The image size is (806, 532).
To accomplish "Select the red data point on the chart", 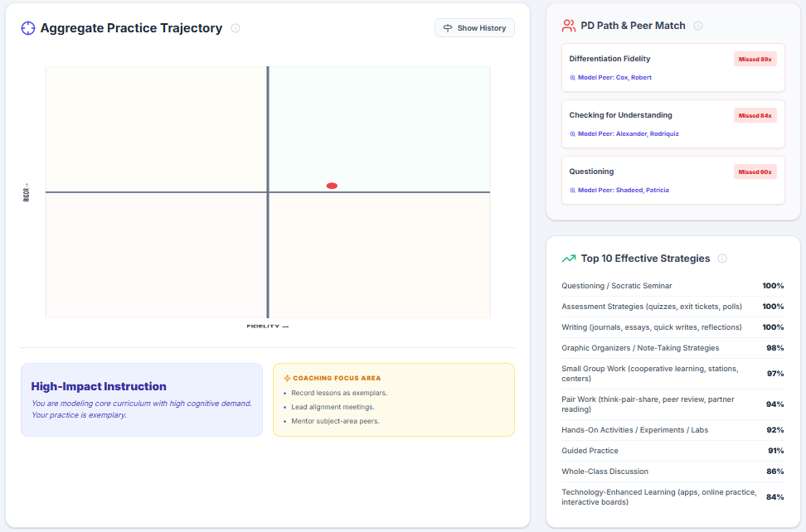I will coord(332,186).
